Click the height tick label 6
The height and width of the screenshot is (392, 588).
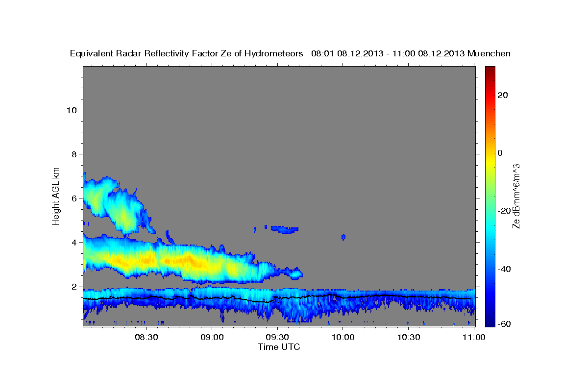74,198
